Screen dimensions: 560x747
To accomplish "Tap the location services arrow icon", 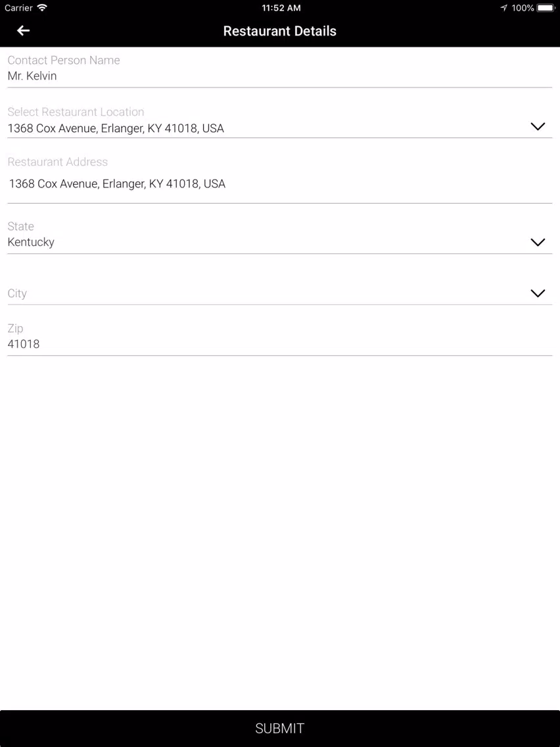I will tap(504, 8).
